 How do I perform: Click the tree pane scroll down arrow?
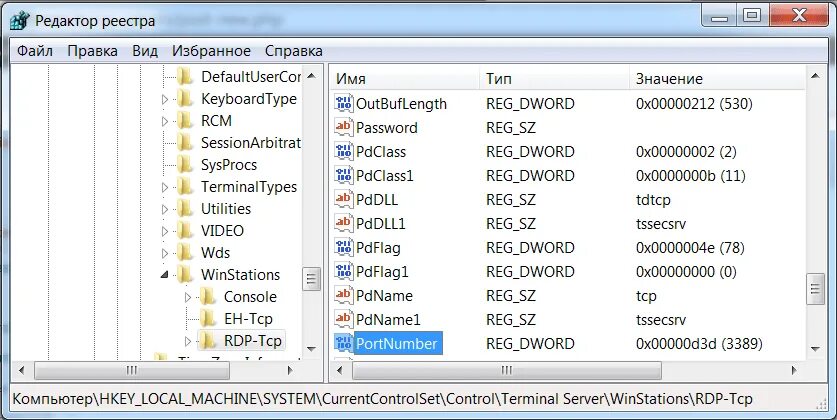point(311,349)
